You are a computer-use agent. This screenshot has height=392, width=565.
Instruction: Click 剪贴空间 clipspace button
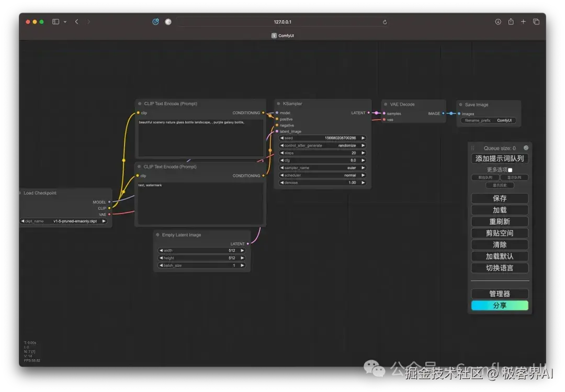point(500,233)
